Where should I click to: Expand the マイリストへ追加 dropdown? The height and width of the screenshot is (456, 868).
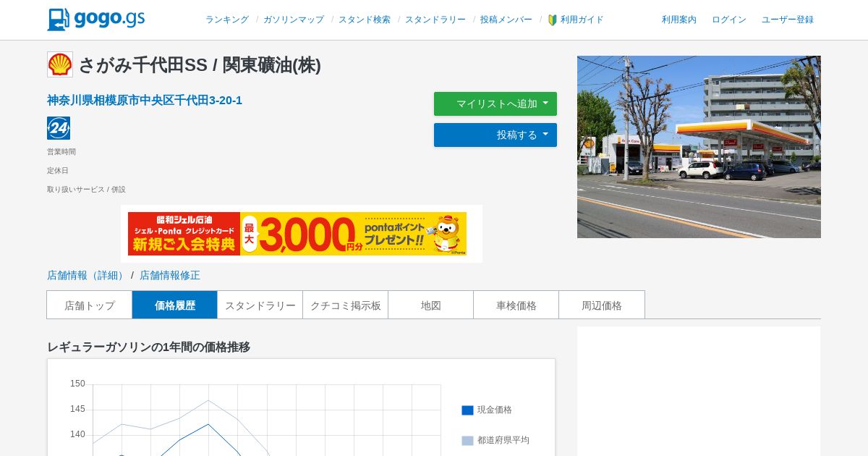point(495,104)
